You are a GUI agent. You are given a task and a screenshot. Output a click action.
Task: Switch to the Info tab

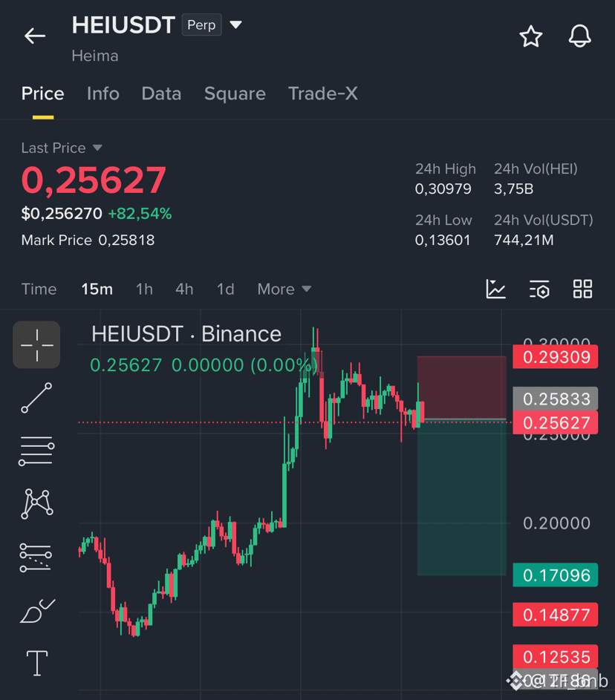103,94
